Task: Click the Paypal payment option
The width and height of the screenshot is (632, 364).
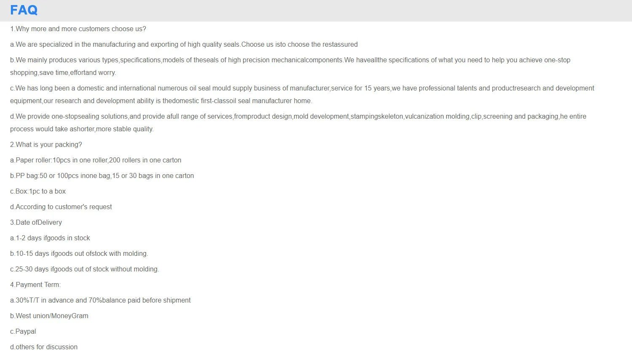Action: [x=23, y=332]
